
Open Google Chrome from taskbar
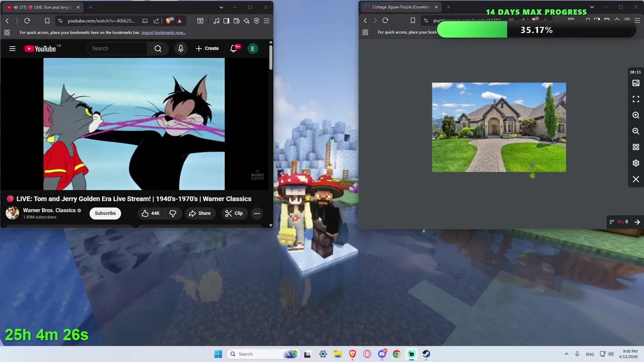pyautogui.click(x=396, y=354)
